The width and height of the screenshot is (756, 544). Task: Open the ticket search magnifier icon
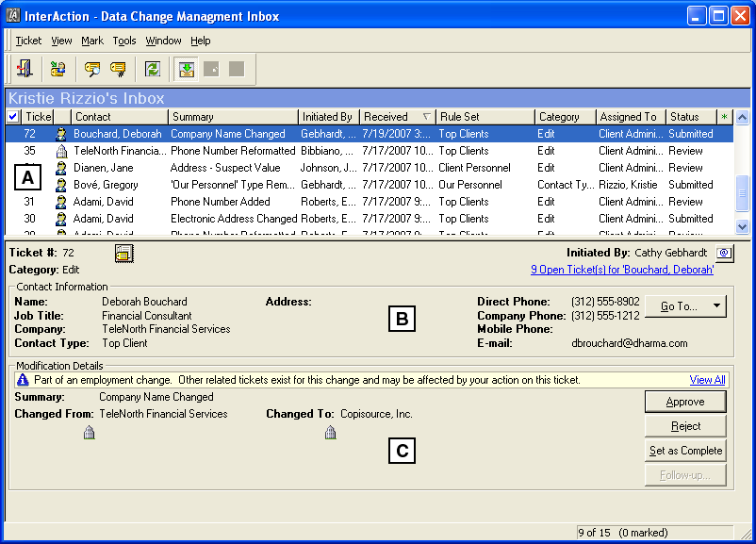click(91, 68)
